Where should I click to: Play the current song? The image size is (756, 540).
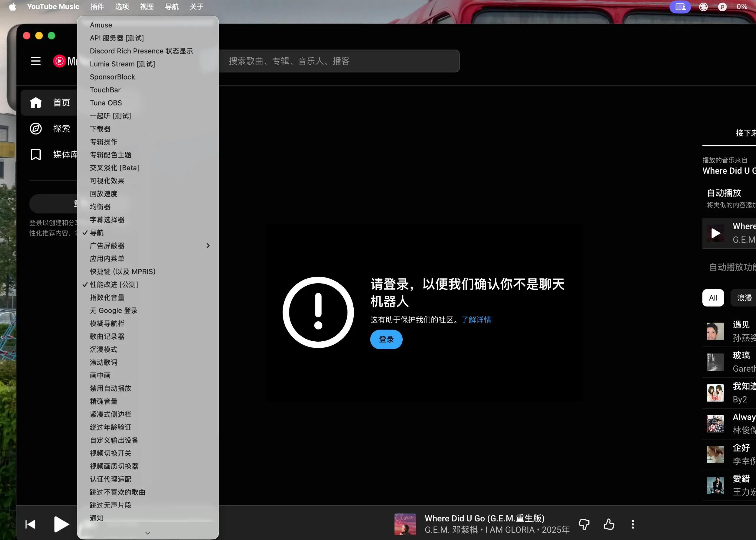pyautogui.click(x=62, y=524)
